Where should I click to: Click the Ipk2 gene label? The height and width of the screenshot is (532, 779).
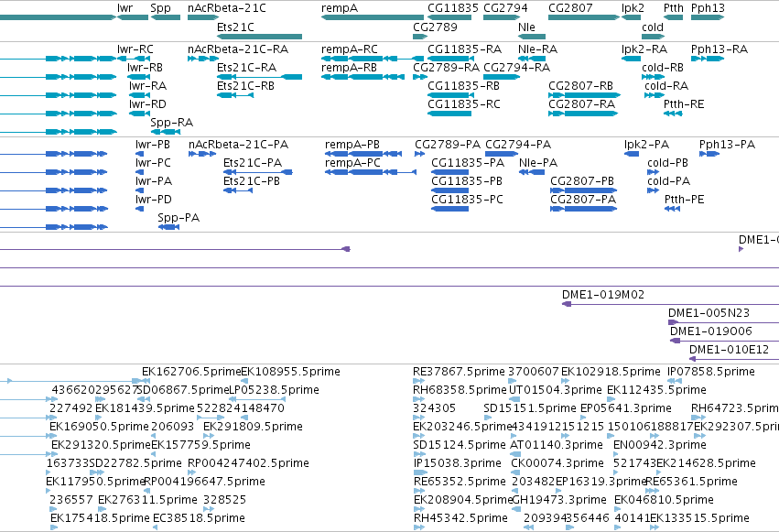click(633, 8)
